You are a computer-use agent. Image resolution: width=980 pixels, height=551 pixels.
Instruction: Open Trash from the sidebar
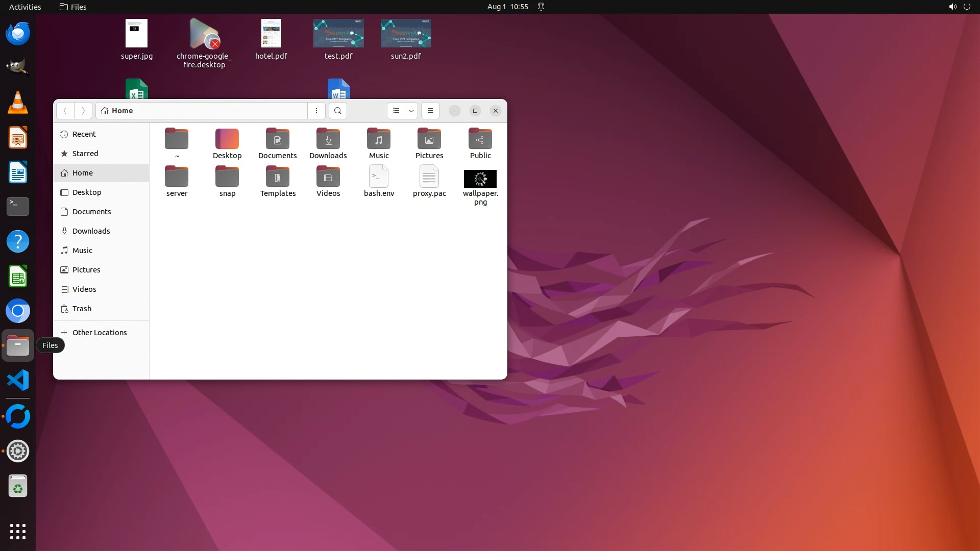pos(82,309)
